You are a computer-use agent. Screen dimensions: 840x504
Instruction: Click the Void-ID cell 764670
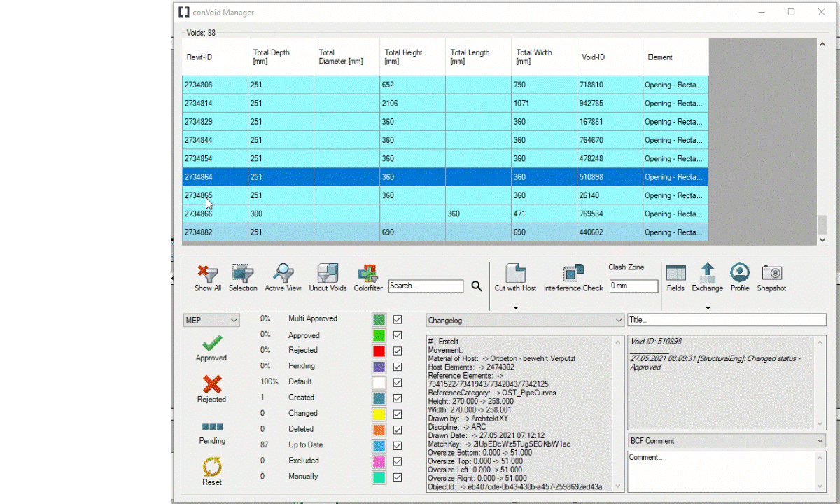610,140
